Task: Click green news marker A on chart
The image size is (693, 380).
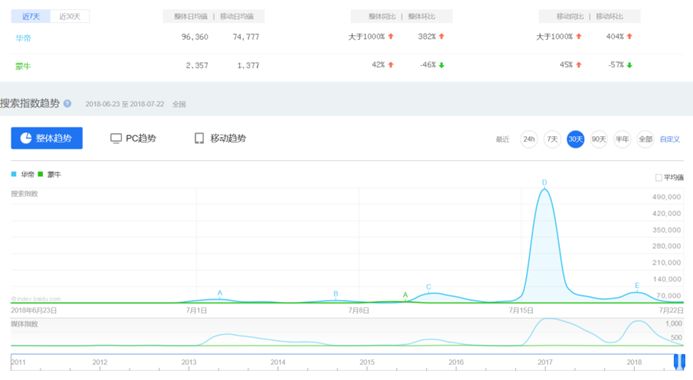Action: (x=405, y=295)
